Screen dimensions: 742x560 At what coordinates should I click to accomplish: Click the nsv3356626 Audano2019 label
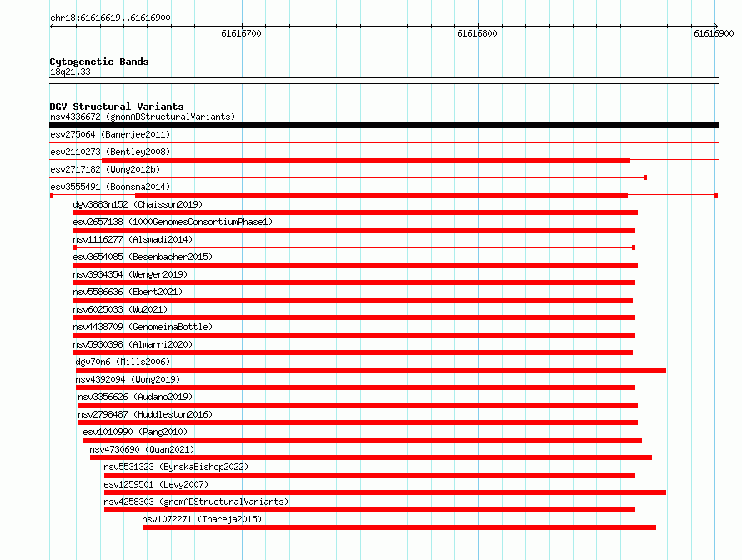(x=135, y=397)
